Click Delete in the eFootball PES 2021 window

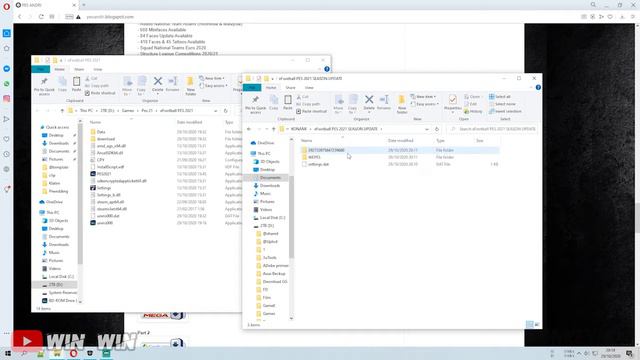coord(158,84)
